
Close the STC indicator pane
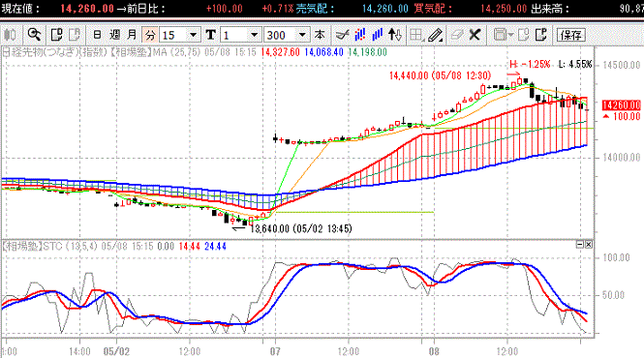pos(589,245)
